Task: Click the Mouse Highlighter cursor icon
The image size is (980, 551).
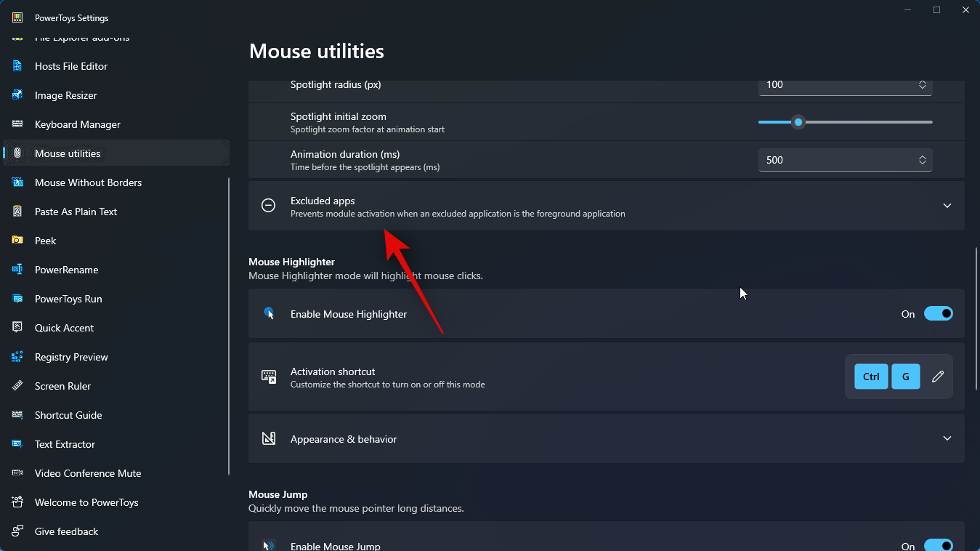Action: pyautogui.click(x=269, y=313)
